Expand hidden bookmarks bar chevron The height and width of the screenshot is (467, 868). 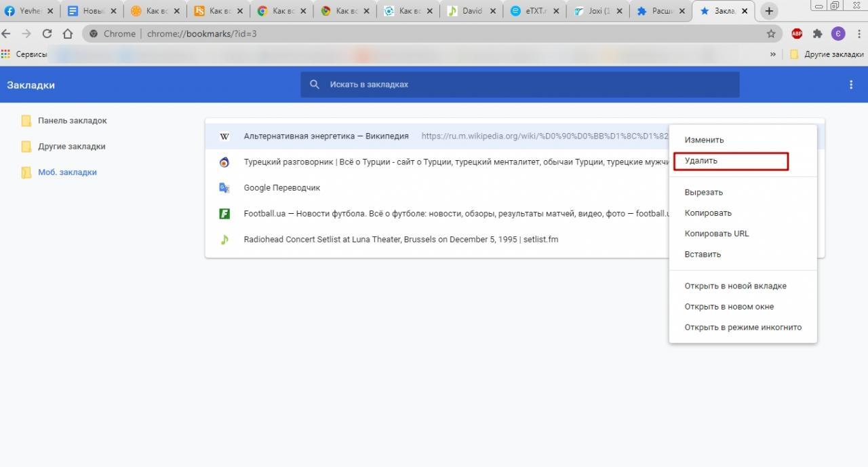(772, 54)
